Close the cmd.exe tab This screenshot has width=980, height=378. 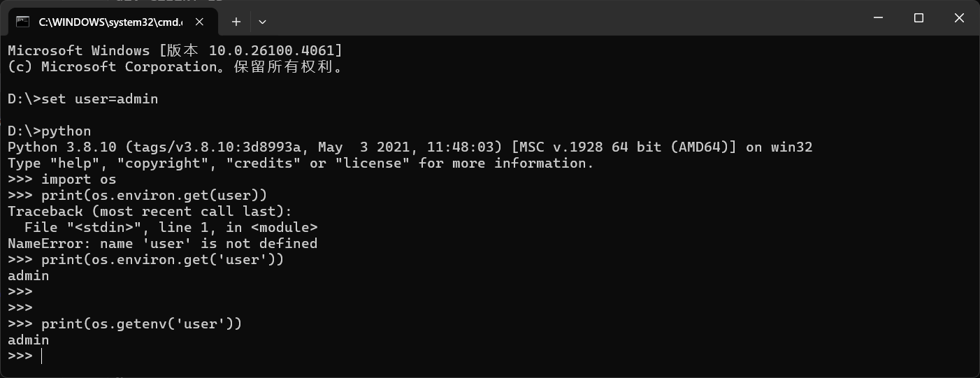[x=200, y=22]
